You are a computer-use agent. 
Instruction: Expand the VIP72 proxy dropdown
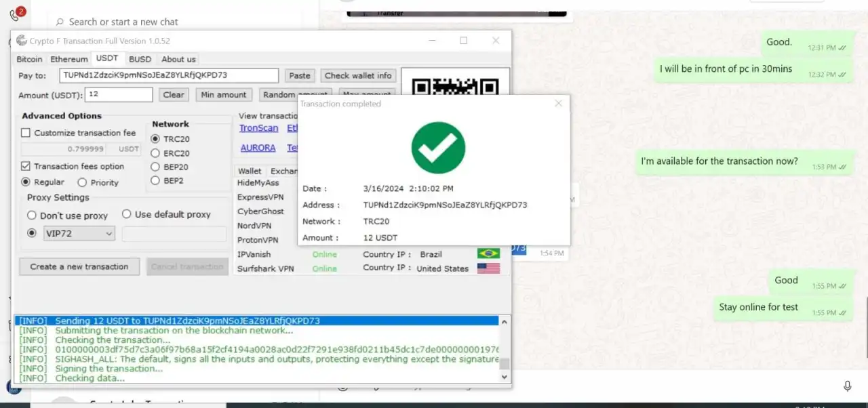(108, 234)
